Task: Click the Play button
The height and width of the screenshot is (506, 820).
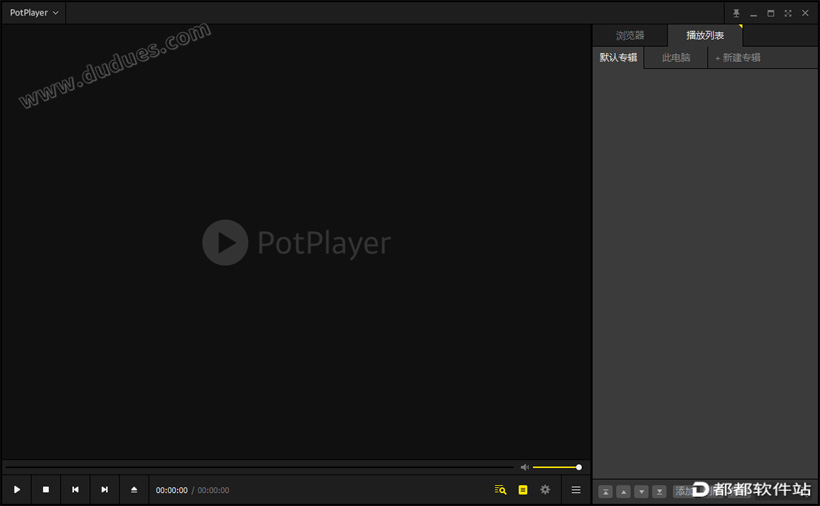Action: point(17,490)
